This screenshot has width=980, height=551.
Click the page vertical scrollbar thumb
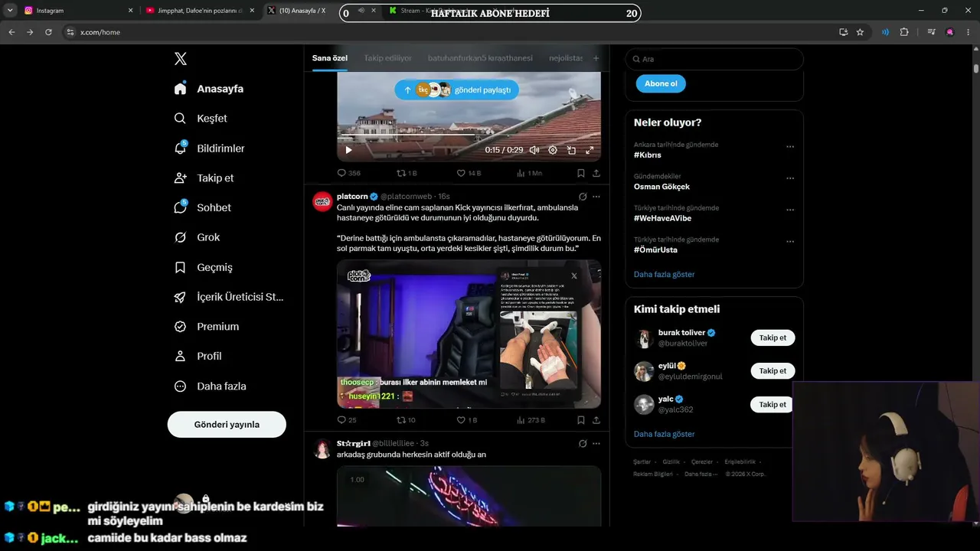click(976, 67)
